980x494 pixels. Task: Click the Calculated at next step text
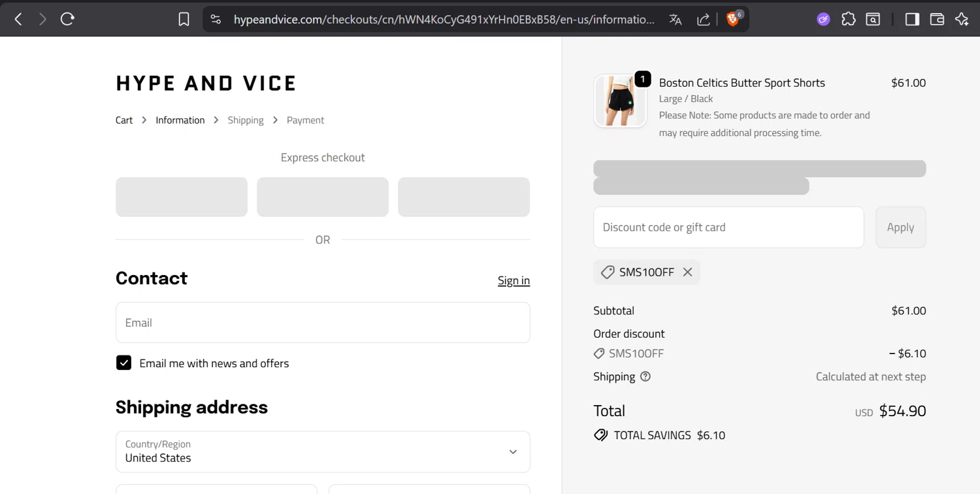pyautogui.click(x=871, y=376)
